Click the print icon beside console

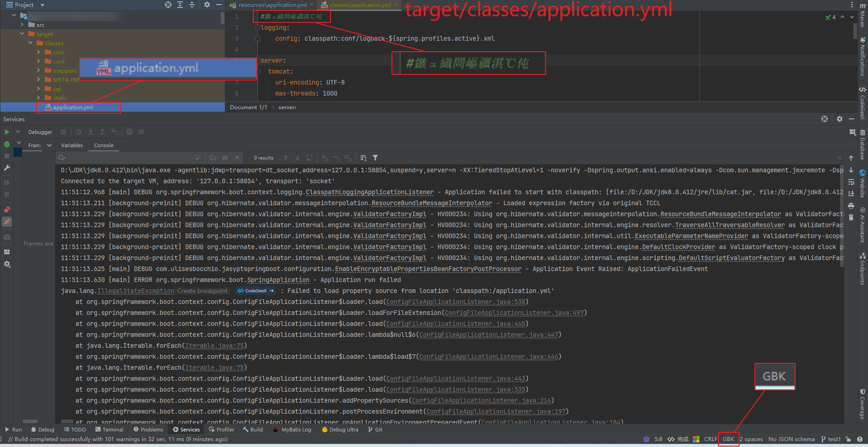point(851,206)
